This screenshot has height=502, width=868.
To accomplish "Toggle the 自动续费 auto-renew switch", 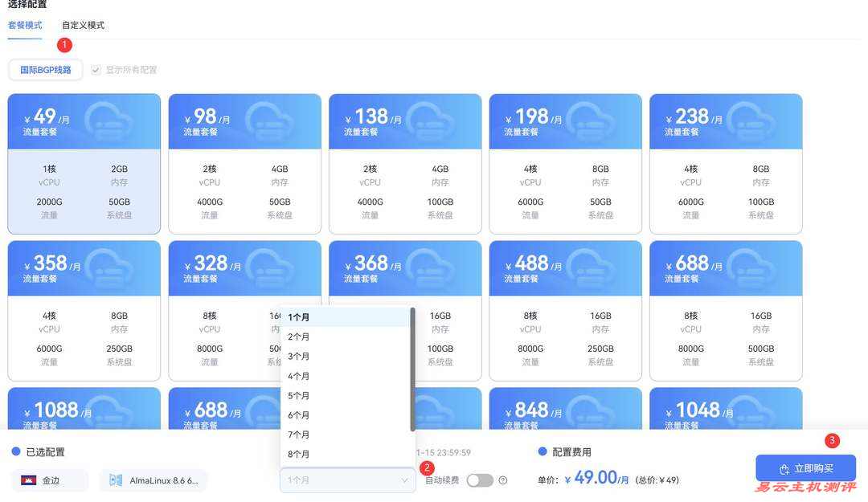I will click(479, 480).
